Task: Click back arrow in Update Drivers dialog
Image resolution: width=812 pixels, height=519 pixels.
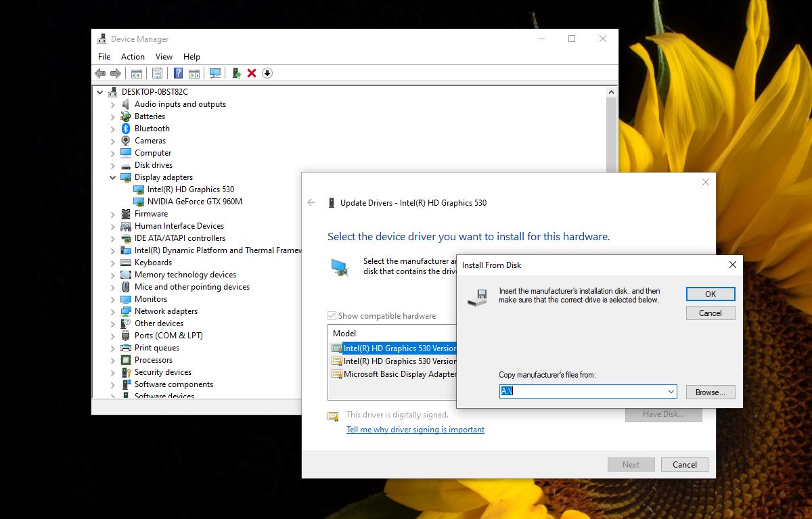Action: pyautogui.click(x=311, y=202)
